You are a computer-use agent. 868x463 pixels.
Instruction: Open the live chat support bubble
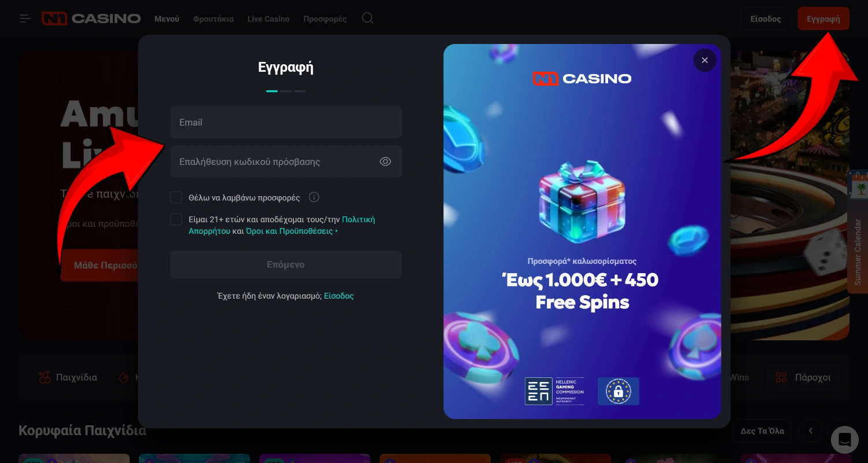coord(844,439)
